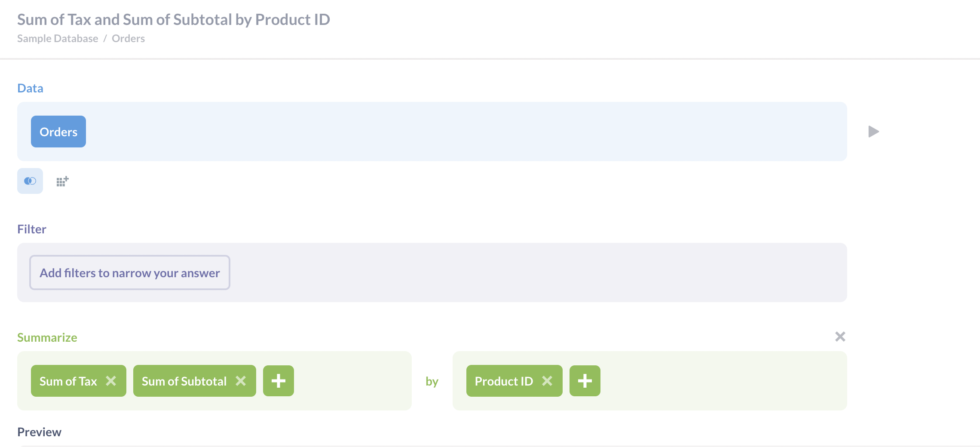
Task: Add another aggregation with the plus icon
Action: 278,380
